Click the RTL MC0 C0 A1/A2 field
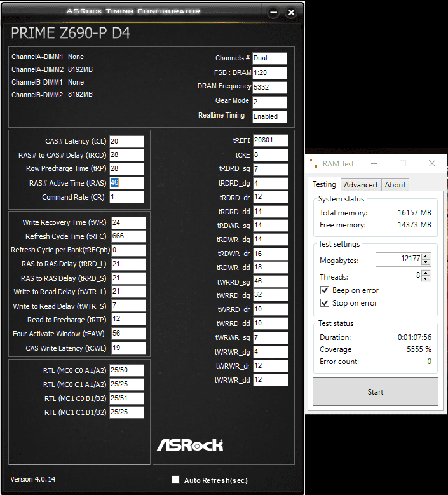 [126, 370]
